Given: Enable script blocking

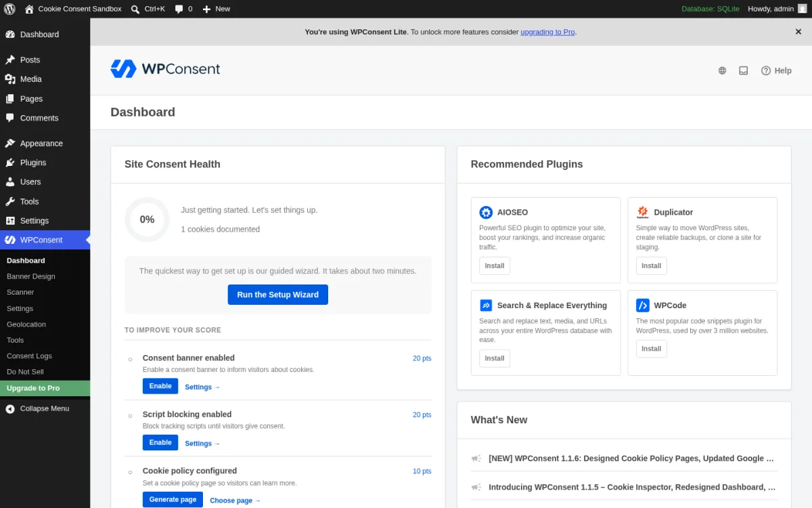Looking at the screenshot, I should 160,442.
